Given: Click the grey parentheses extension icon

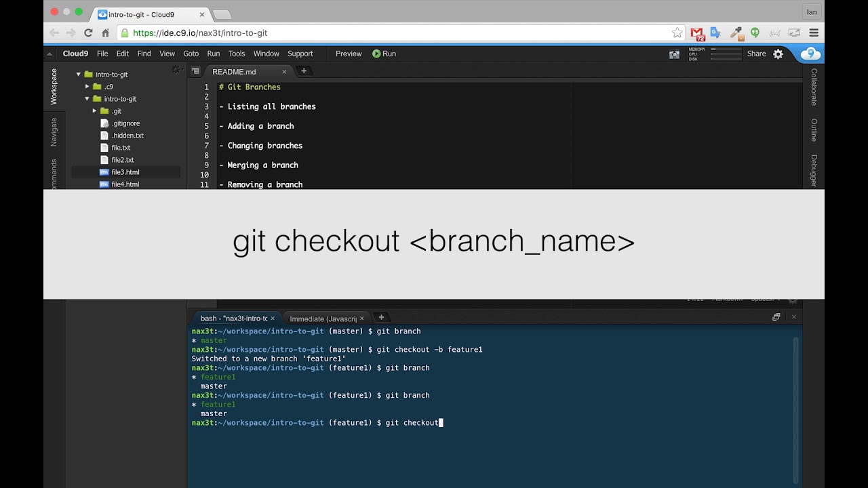Looking at the screenshot, I should pyautogui.click(x=774, y=33).
